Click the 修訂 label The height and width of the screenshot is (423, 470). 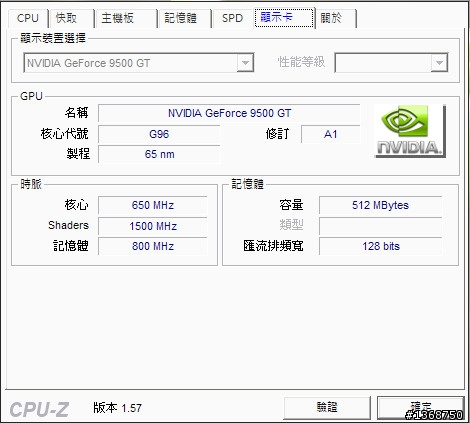(x=277, y=134)
